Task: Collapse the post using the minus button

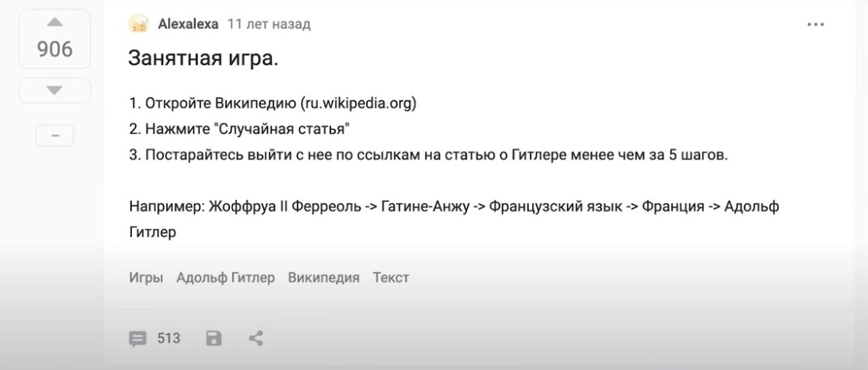Action: click(x=54, y=136)
